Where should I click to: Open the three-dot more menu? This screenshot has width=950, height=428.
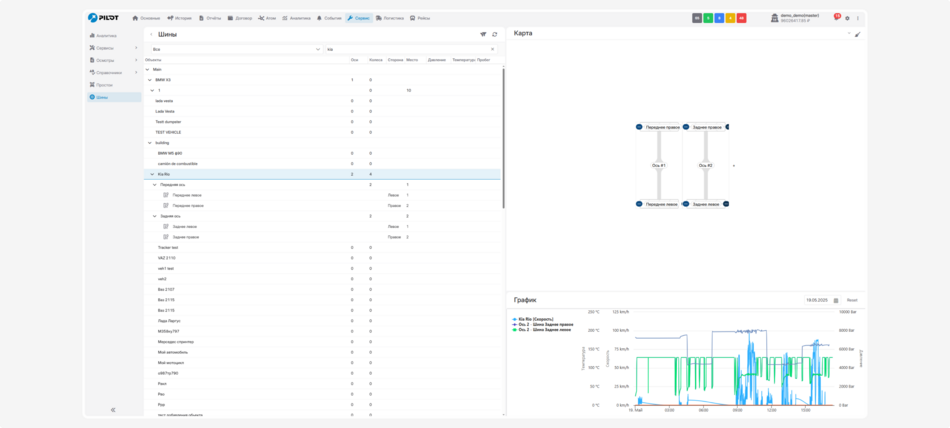click(x=857, y=18)
